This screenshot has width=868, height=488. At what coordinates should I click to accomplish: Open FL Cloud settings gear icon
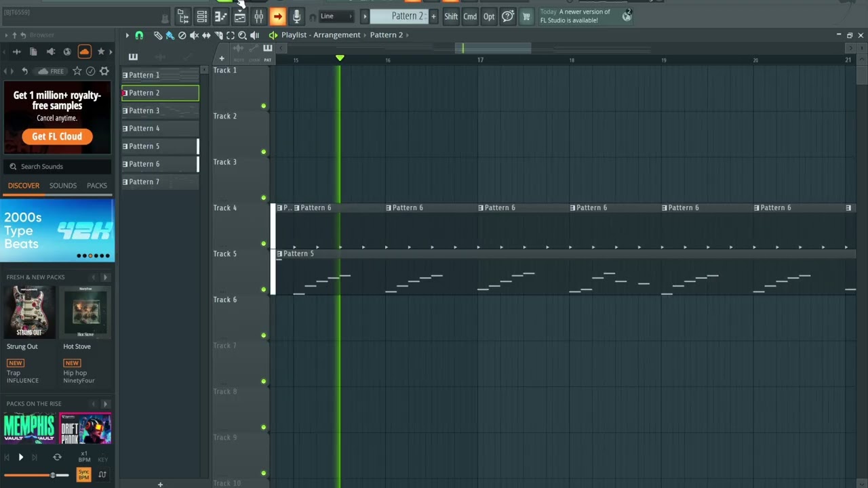coord(104,71)
